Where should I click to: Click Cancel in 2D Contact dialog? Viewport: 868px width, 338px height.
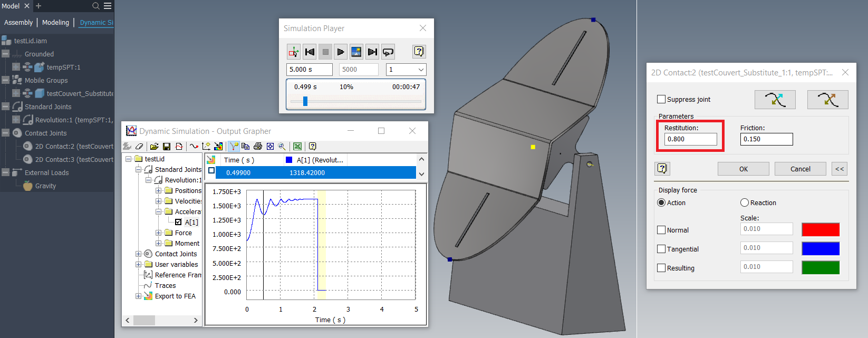coord(801,169)
